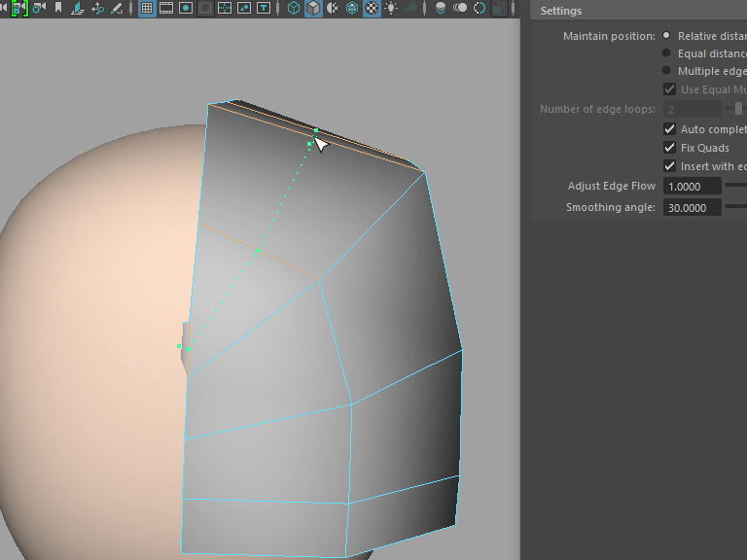Toggle the Insert with edge flow checkbox
747x560 pixels.
click(x=669, y=166)
